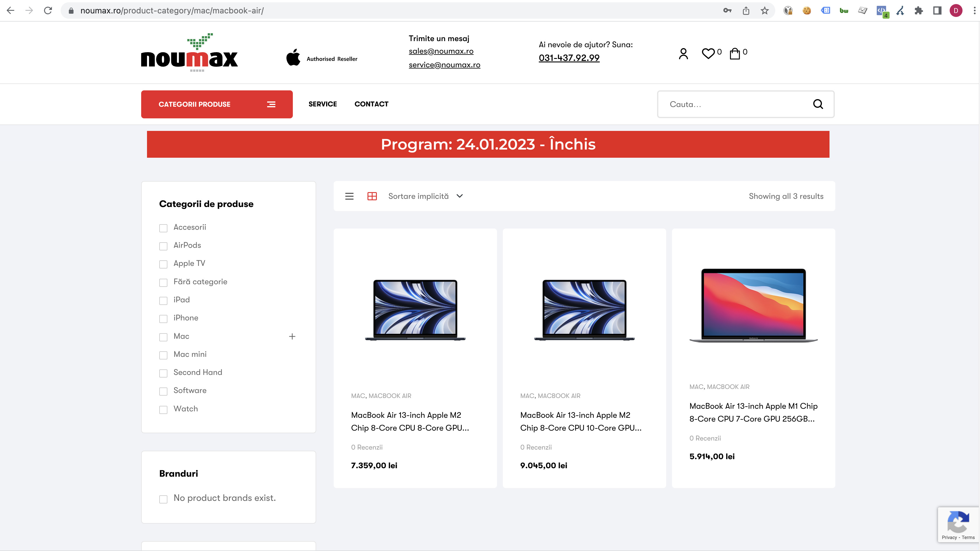Check the Watch category checkbox
The image size is (980, 551).
point(163,410)
